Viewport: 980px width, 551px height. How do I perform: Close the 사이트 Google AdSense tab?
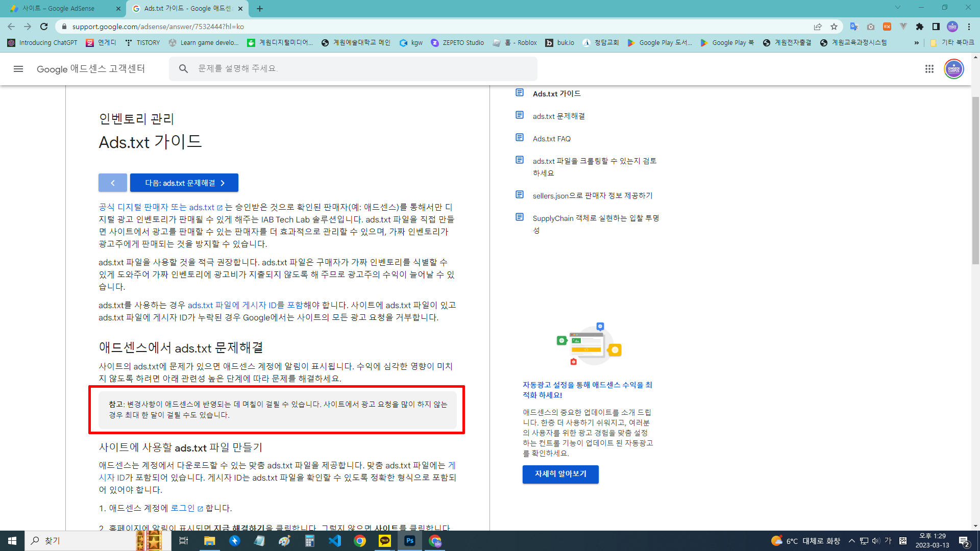coord(118,9)
